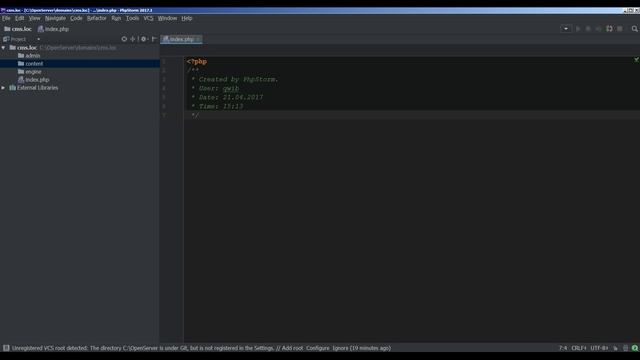Place cursor on the <?php line

click(x=197, y=62)
